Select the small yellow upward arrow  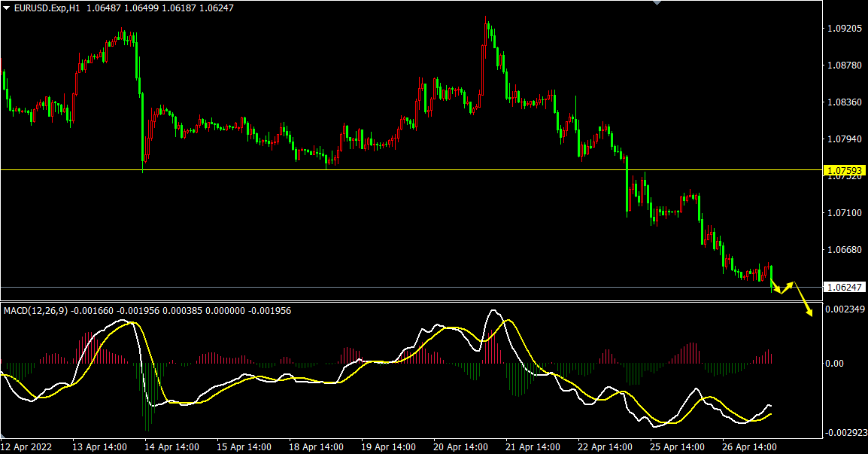click(x=787, y=287)
